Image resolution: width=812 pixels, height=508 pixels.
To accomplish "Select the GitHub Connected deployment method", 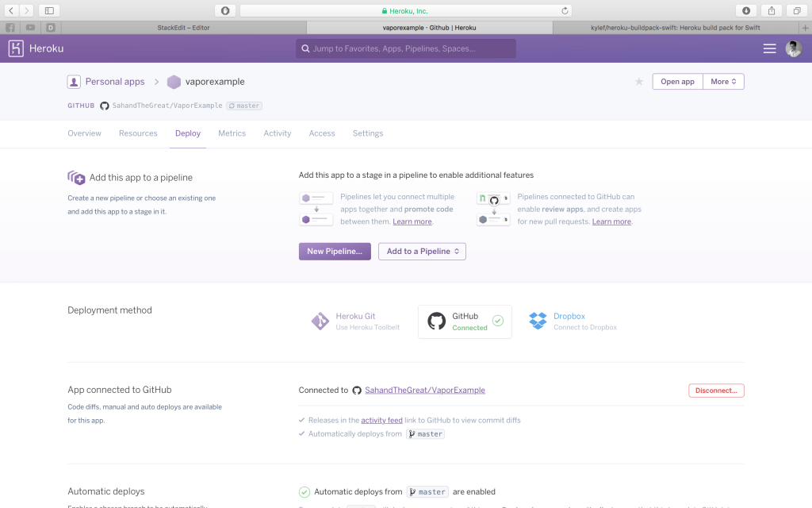I will pyautogui.click(x=465, y=321).
